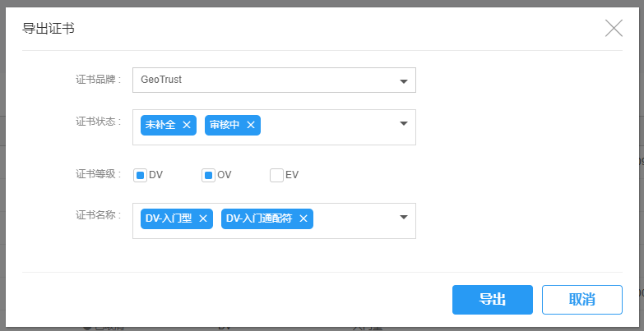Remove the 未补全 status tag

[x=187, y=125]
